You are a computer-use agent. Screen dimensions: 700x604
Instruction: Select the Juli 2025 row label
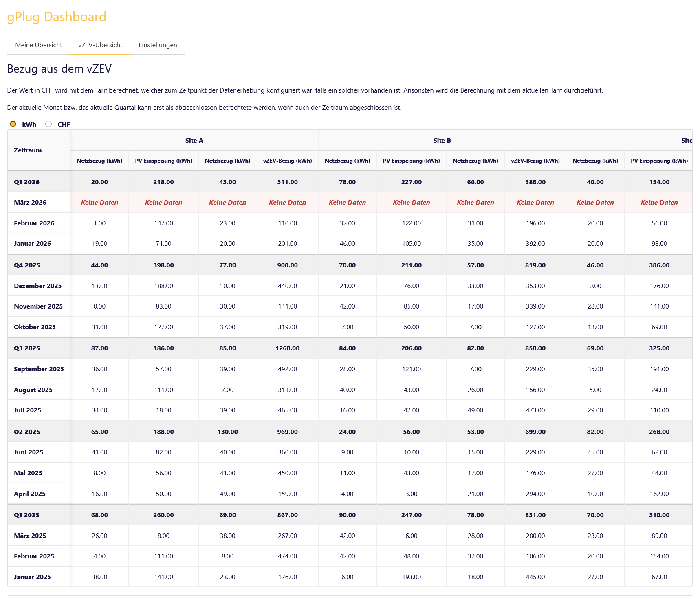tap(27, 410)
